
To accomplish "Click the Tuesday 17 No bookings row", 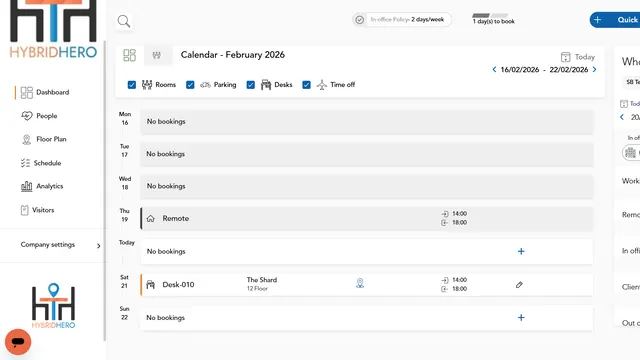I will pos(367,154).
